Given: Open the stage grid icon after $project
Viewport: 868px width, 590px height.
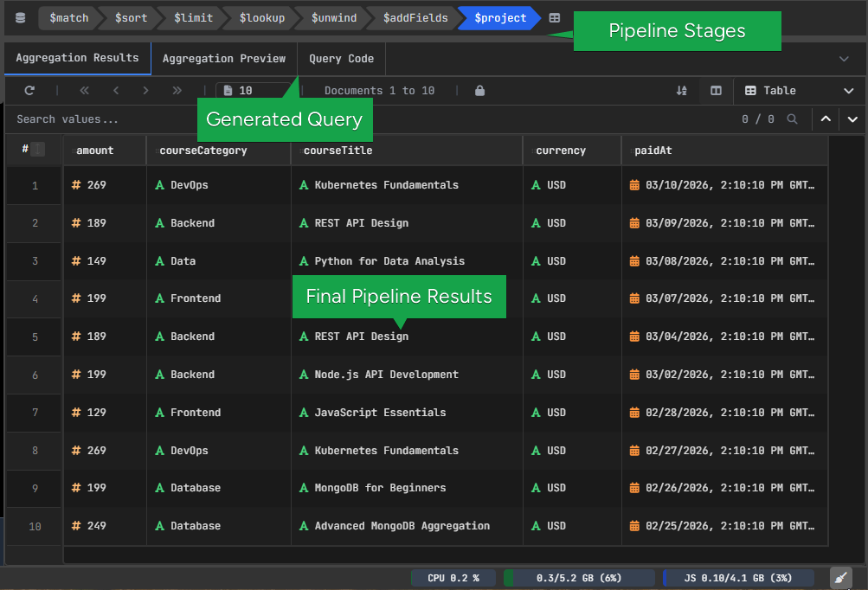Looking at the screenshot, I should 554,17.
